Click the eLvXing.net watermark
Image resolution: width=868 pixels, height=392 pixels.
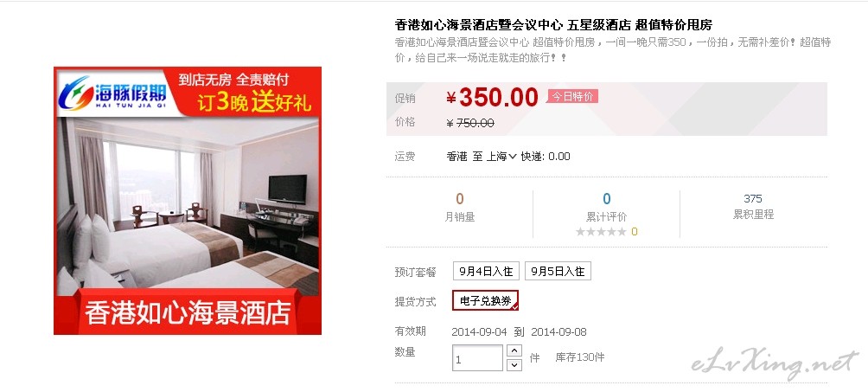(x=775, y=365)
